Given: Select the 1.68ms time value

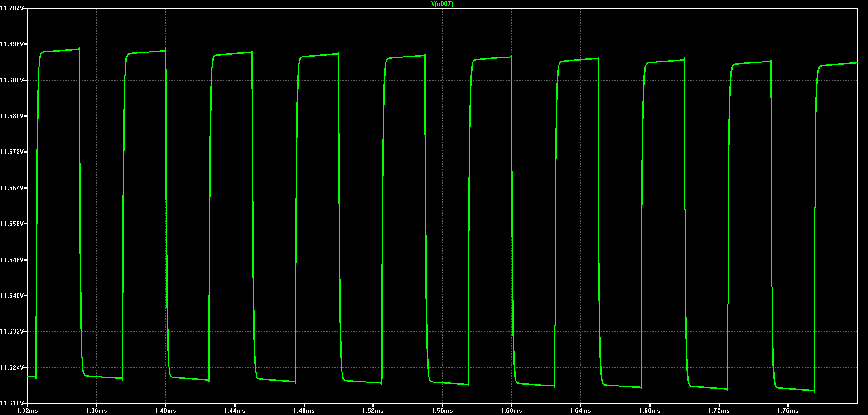Looking at the screenshot, I should (x=650, y=411).
